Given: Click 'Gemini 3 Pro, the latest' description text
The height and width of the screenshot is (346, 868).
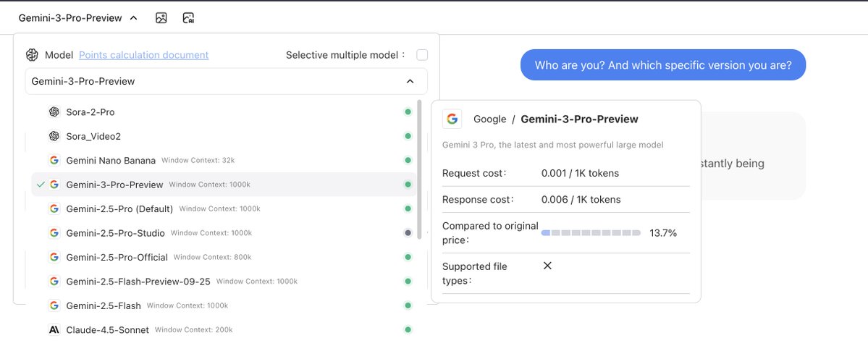Looking at the screenshot, I should (x=552, y=145).
